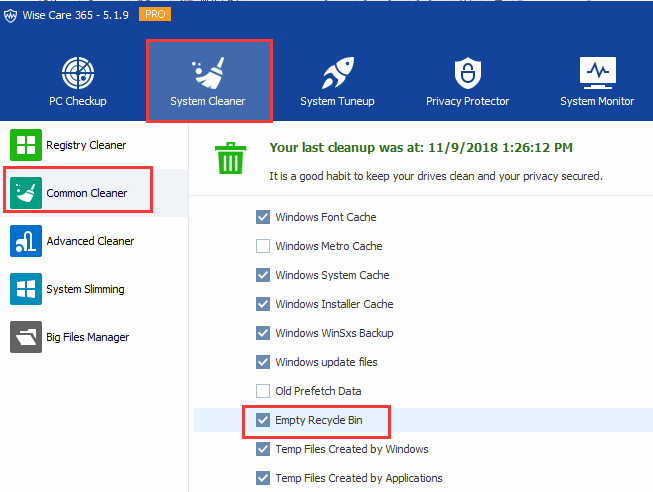Toggle Windows Installer Cache checkbox
Screen dimensions: 653x492
pyautogui.click(x=263, y=304)
